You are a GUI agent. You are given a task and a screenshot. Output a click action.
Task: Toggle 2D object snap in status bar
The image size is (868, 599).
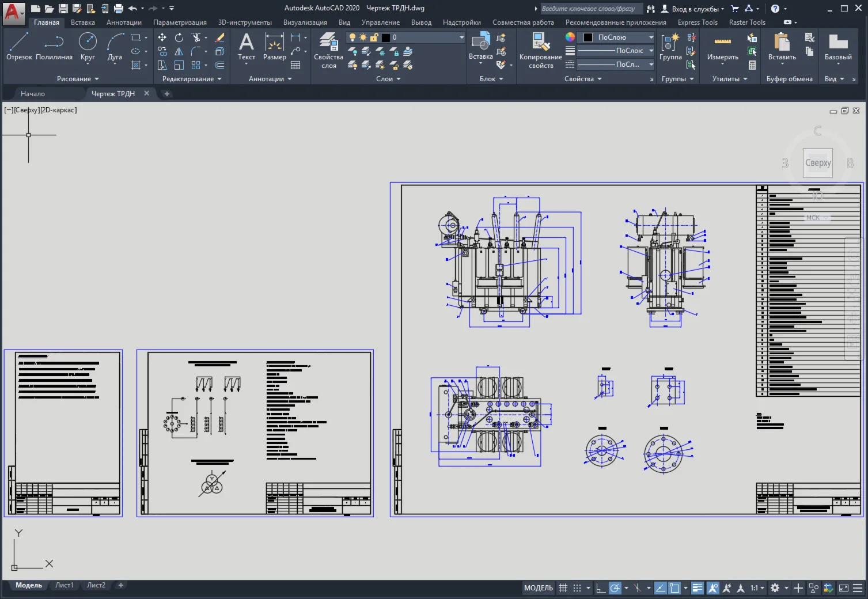(674, 588)
